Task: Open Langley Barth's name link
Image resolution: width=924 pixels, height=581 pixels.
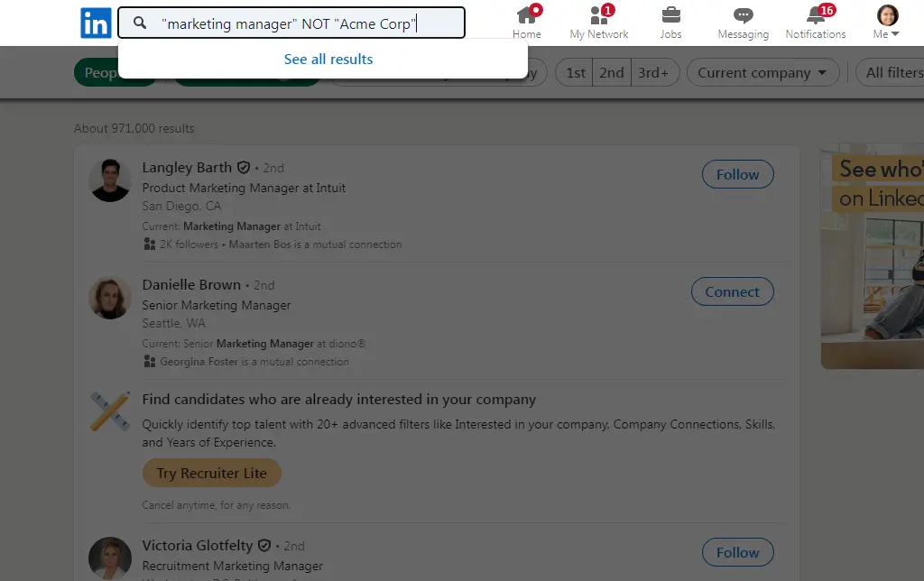Action: point(187,167)
